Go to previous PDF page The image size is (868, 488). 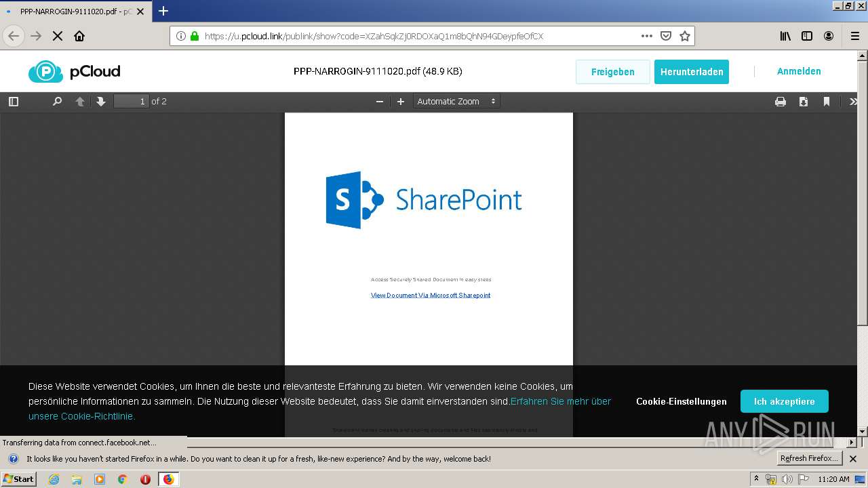[x=80, y=102]
